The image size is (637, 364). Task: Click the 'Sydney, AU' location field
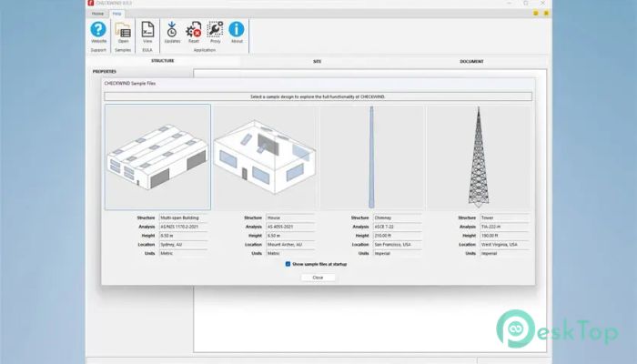[184, 245]
